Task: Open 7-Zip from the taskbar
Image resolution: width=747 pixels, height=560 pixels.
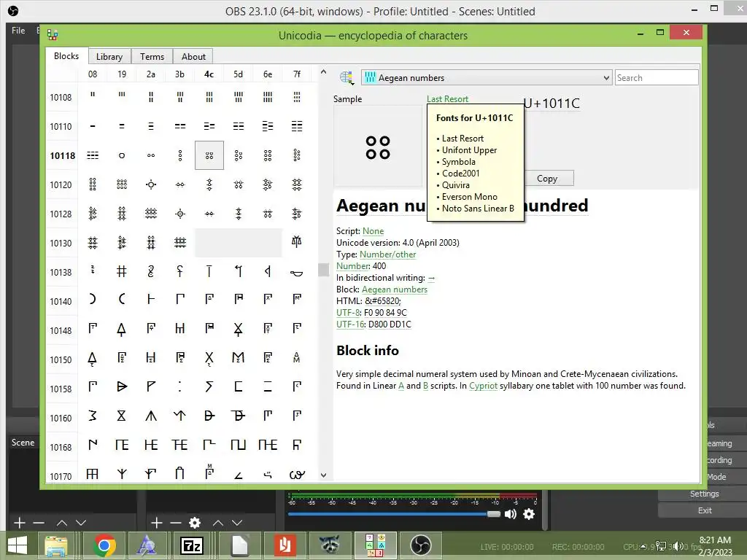Action: click(192, 545)
